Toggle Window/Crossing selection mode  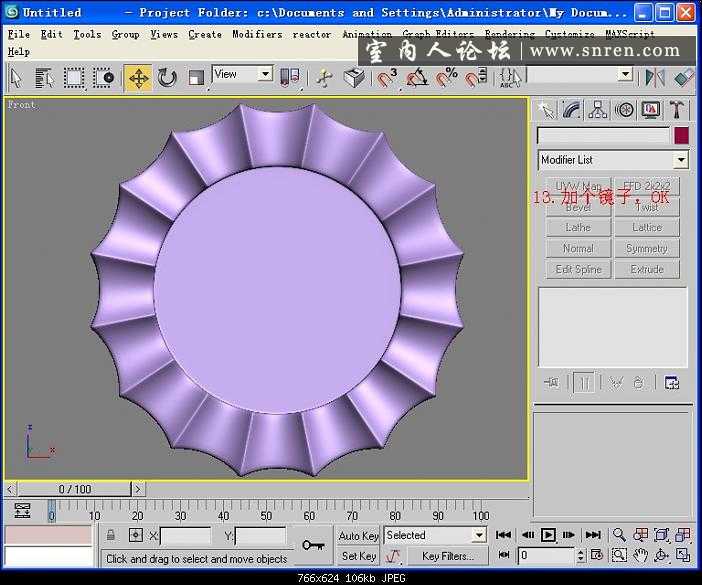coord(103,78)
